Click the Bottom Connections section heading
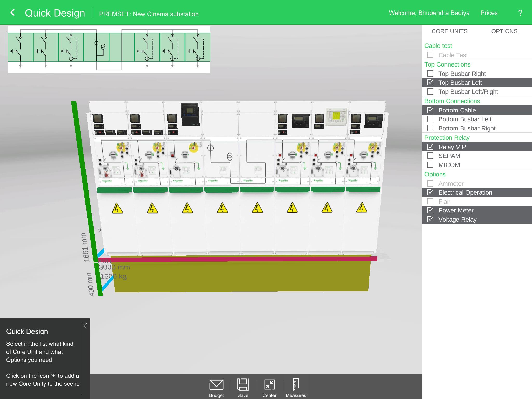The width and height of the screenshot is (532, 399). pyautogui.click(x=452, y=101)
